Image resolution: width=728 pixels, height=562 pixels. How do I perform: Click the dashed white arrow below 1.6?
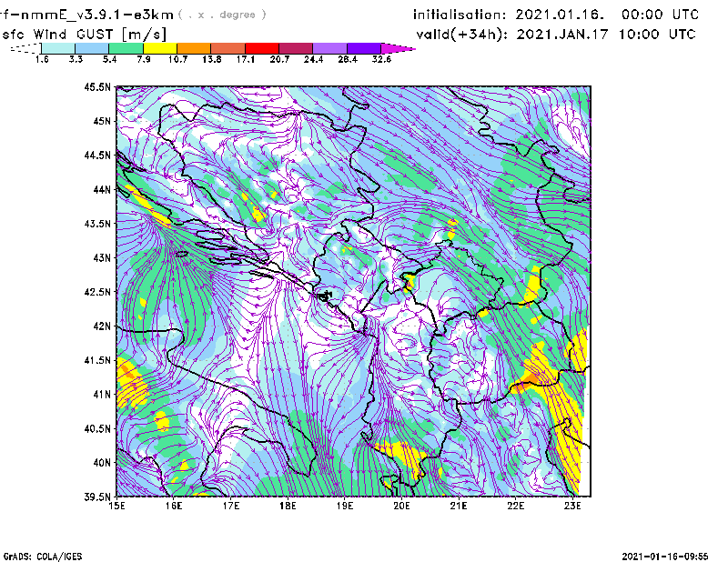pyautogui.click(x=25, y=48)
